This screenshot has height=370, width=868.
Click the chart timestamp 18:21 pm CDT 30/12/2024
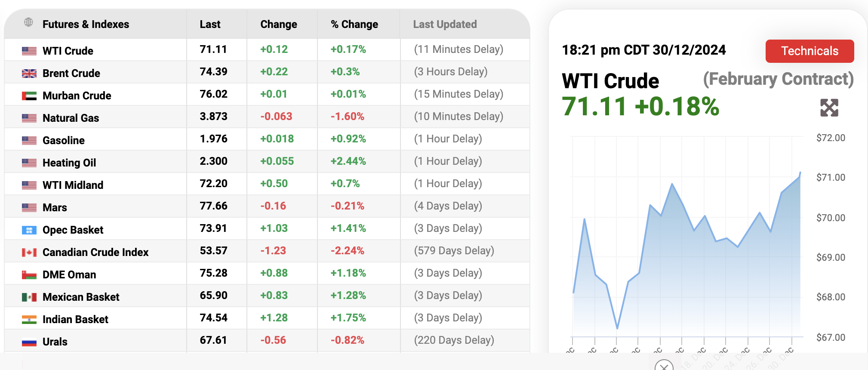pos(644,50)
